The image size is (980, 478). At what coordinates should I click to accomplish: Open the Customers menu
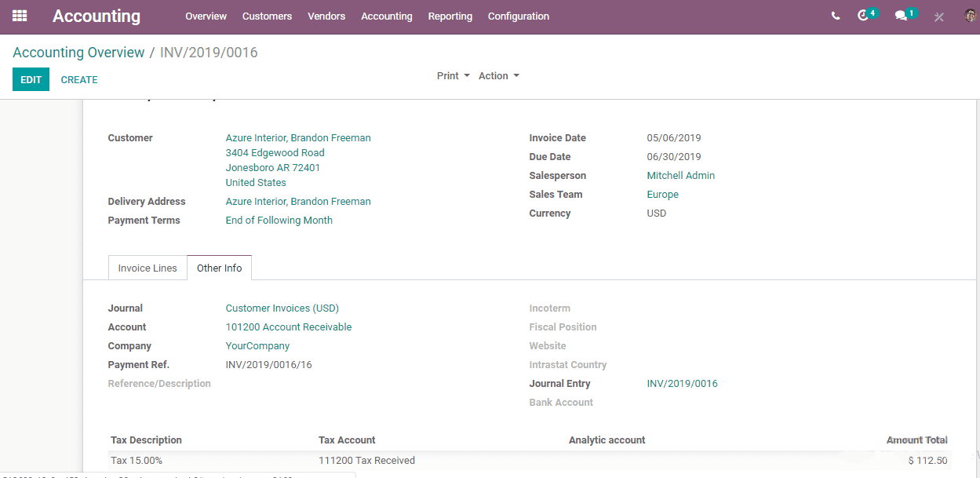[x=267, y=16]
